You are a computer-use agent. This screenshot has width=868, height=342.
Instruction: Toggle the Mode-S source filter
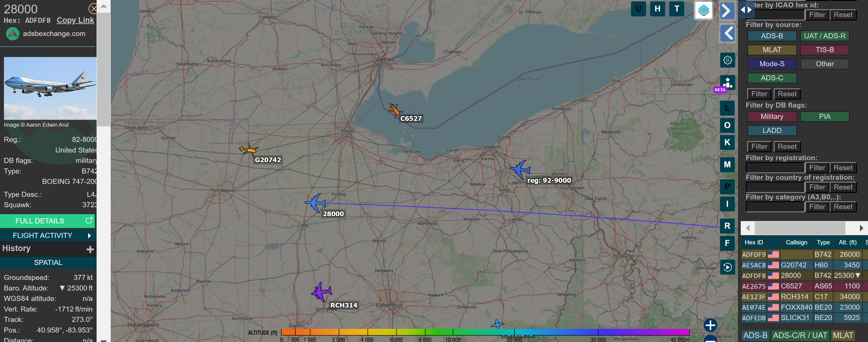[772, 64]
